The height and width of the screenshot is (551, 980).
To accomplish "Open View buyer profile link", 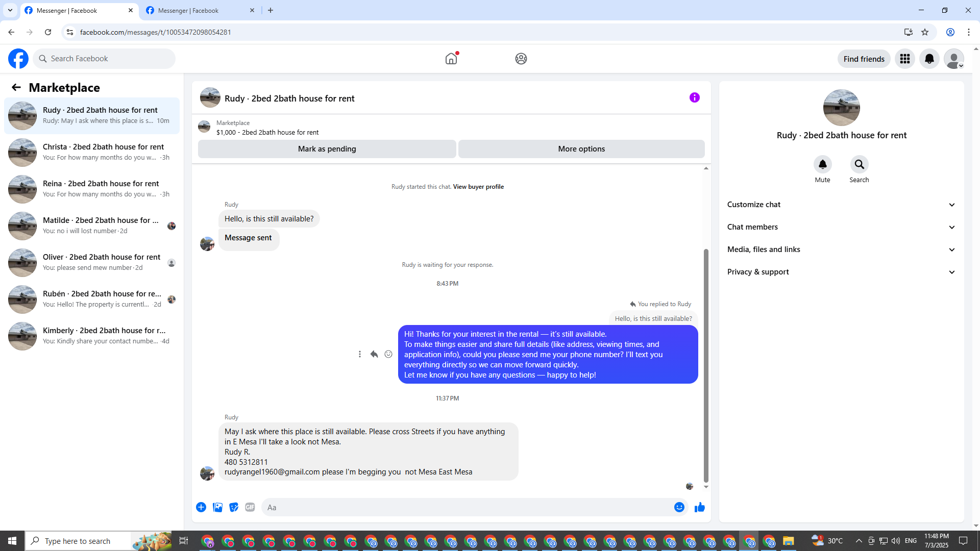I will [478, 187].
